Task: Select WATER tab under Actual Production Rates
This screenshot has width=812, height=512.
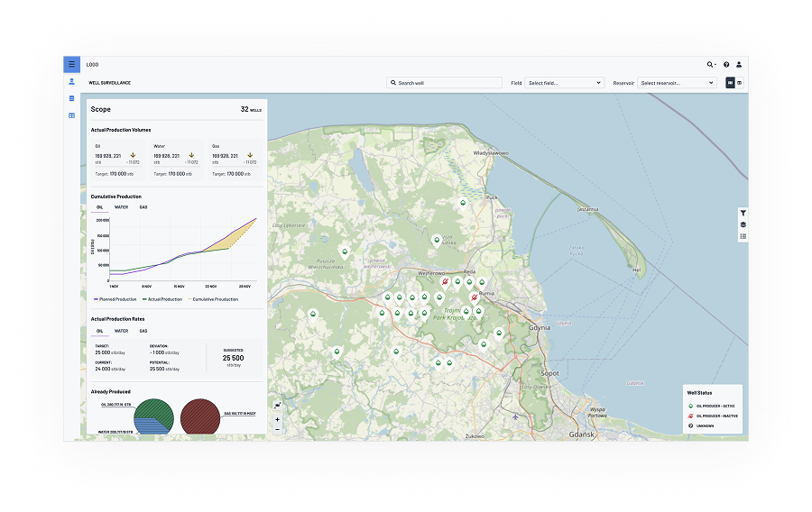Action: pos(121,331)
